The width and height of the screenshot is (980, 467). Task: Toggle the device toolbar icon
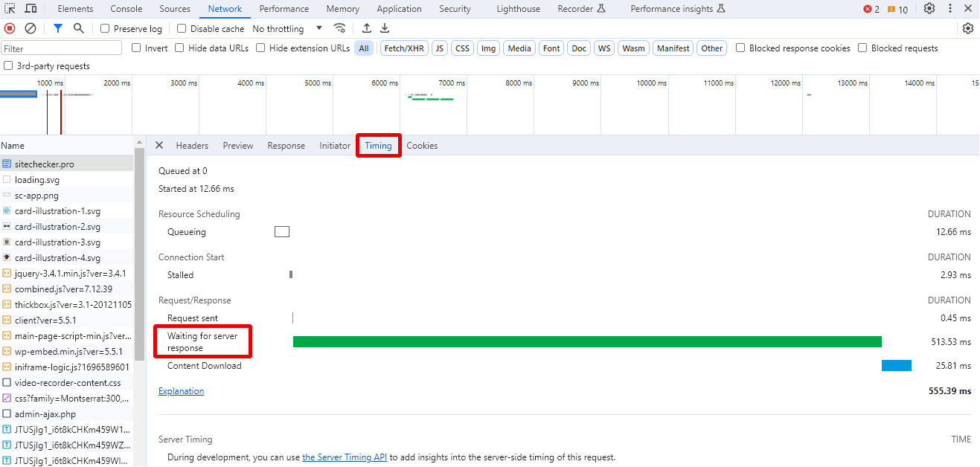[x=31, y=9]
